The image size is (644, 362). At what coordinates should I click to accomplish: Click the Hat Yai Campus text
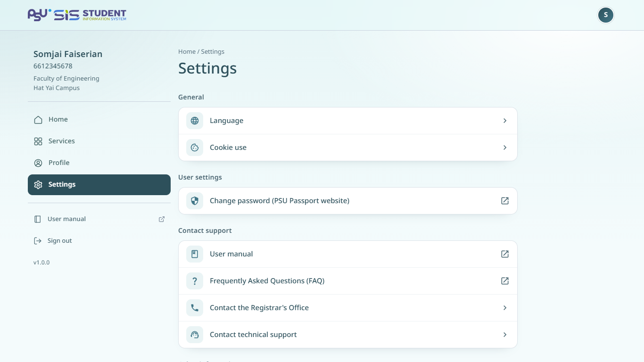pos(57,88)
